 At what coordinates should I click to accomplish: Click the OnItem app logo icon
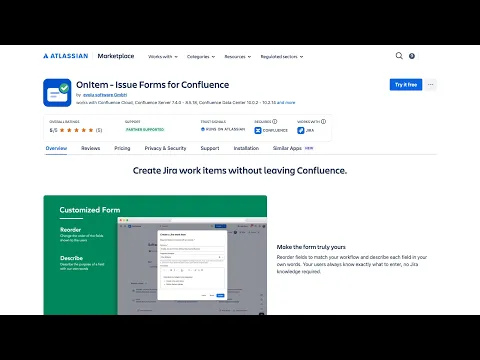coord(57,93)
